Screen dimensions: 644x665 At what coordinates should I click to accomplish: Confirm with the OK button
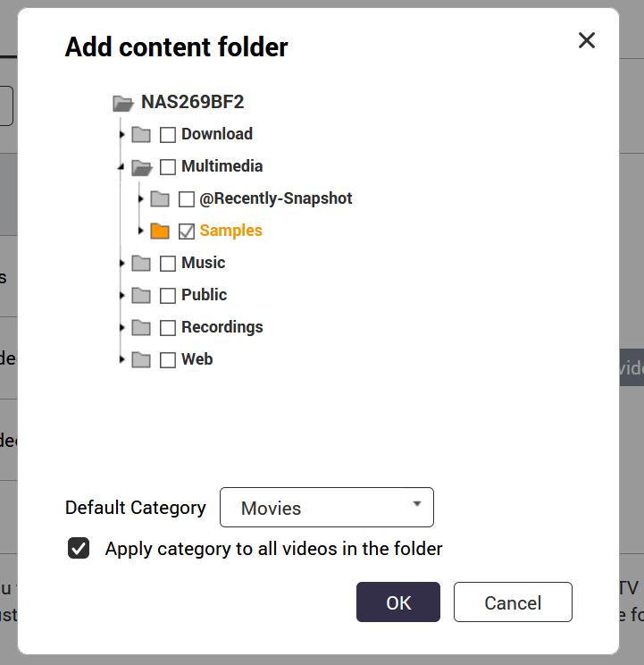point(398,602)
